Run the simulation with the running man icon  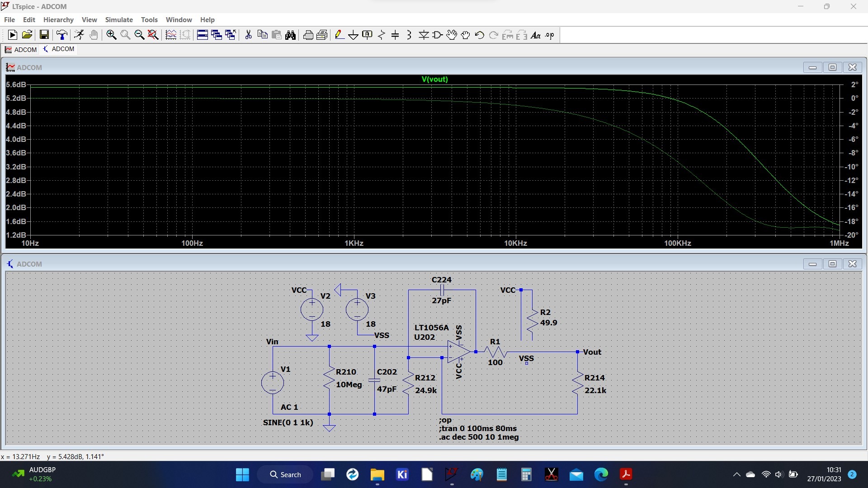(79, 35)
